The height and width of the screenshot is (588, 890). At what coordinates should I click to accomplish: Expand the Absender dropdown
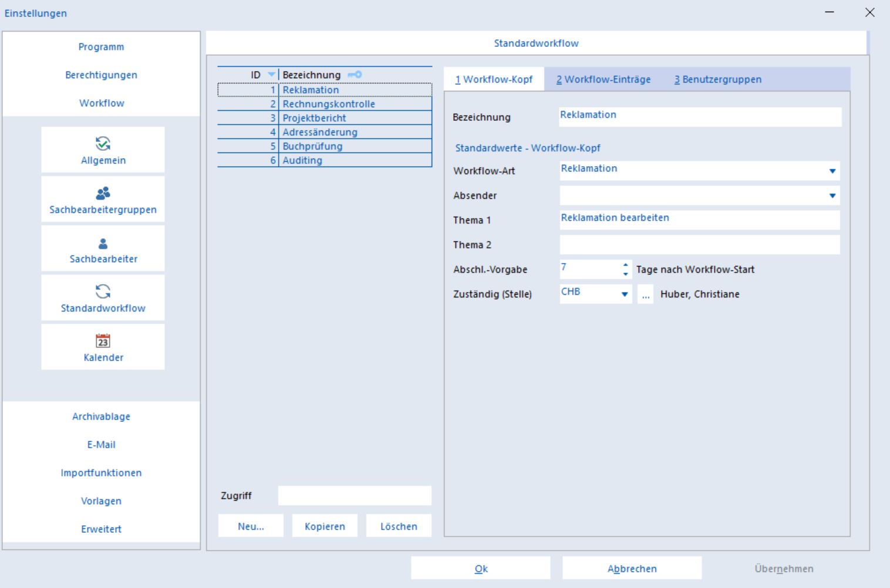pyautogui.click(x=832, y=195)
